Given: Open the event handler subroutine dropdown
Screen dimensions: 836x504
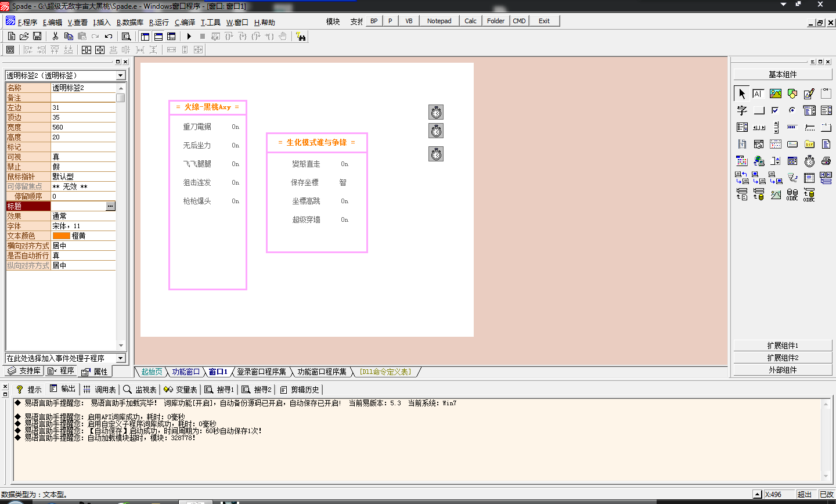Looking at the screenshot, I should pos(121,358).
